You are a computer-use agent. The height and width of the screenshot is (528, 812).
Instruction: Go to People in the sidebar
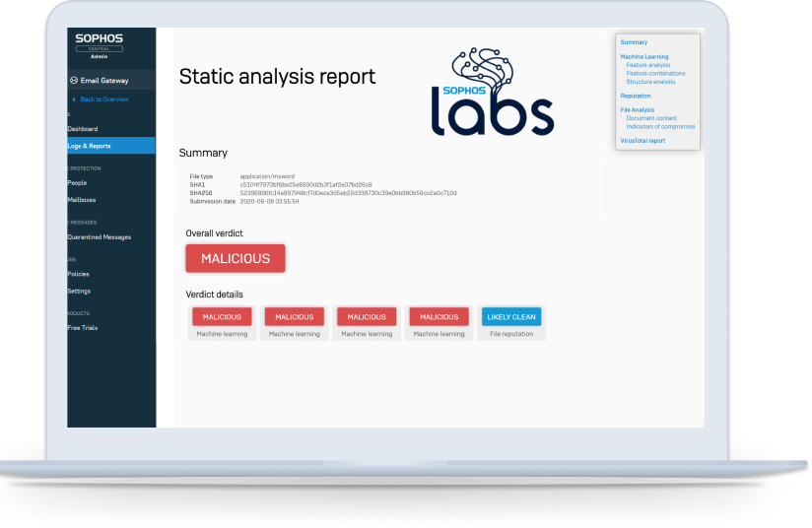pos(77,182)
